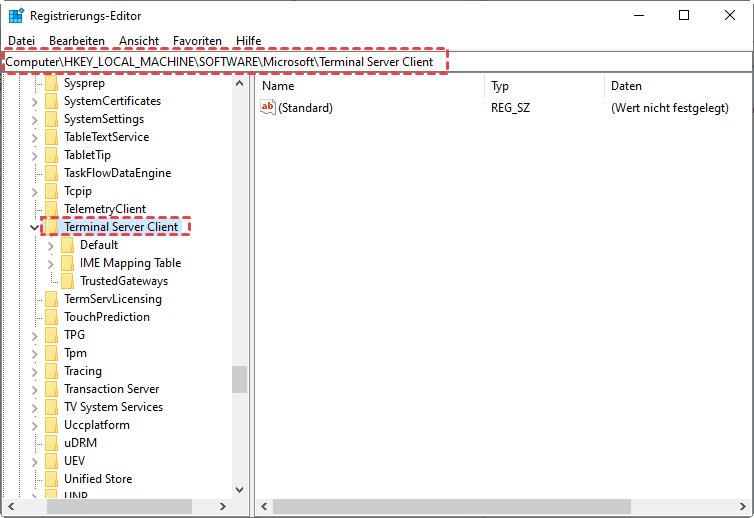Viewport: 754px width, 518px height.
Task: Expand the TableTextService key
Action: coord(35,138)
